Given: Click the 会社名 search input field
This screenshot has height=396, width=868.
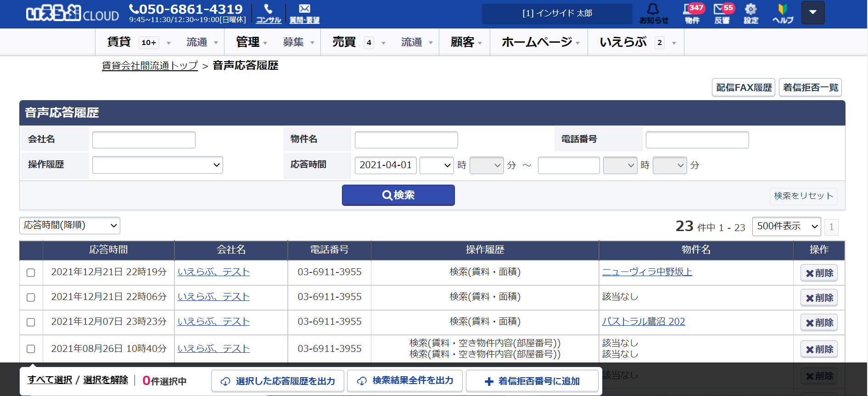Looking at the screenshot, I should [144, 140].
